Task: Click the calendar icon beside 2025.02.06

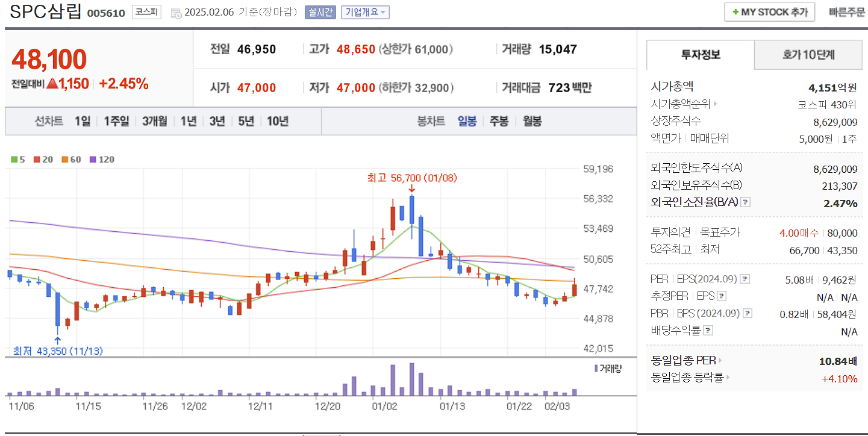Action: 175,12
